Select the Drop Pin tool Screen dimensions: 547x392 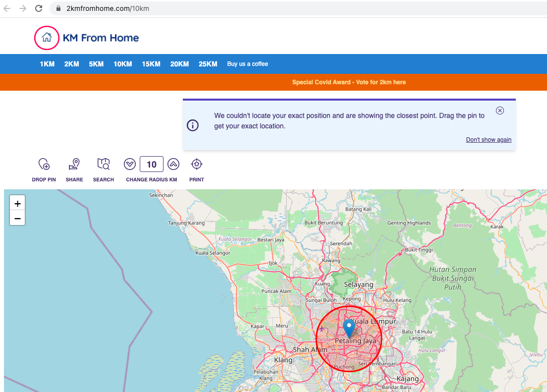pyautogui.click(x=44, y=164)
